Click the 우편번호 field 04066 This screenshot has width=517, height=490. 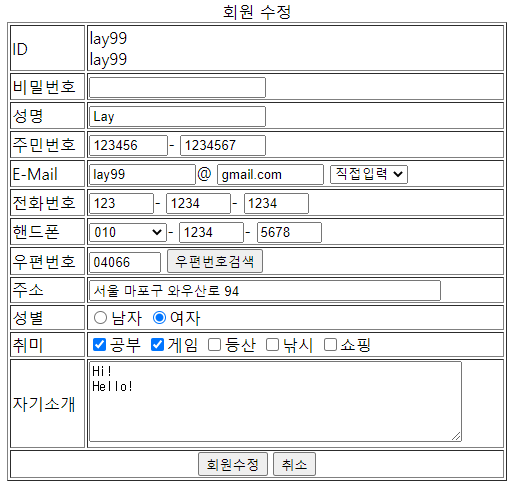125,262
